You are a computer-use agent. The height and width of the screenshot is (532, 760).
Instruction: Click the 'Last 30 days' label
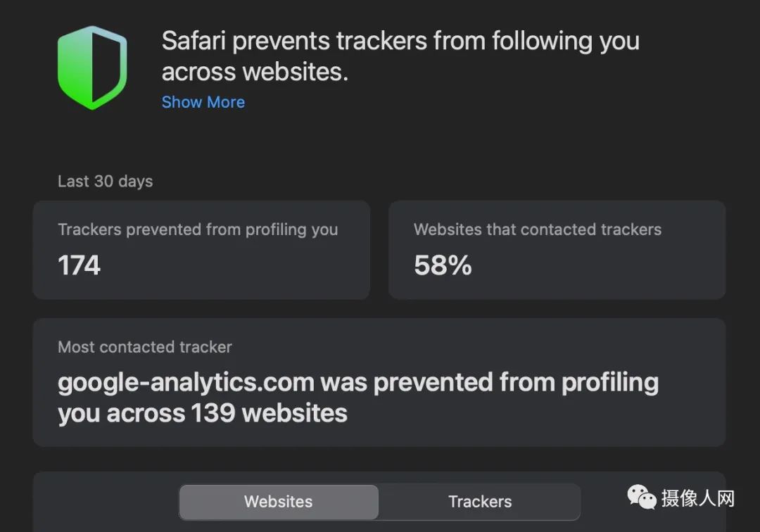point(105,182)
